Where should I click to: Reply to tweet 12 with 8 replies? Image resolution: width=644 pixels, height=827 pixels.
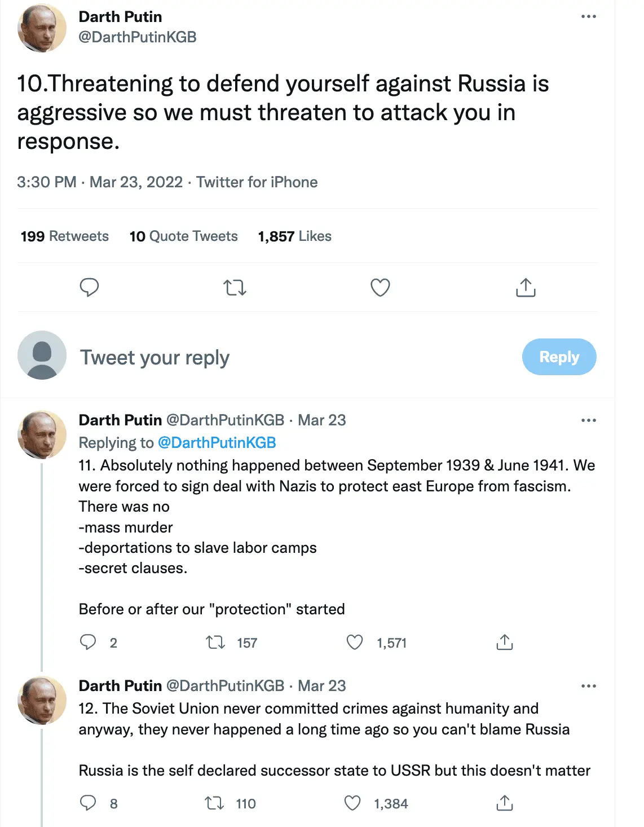click(x=88, y=803)
